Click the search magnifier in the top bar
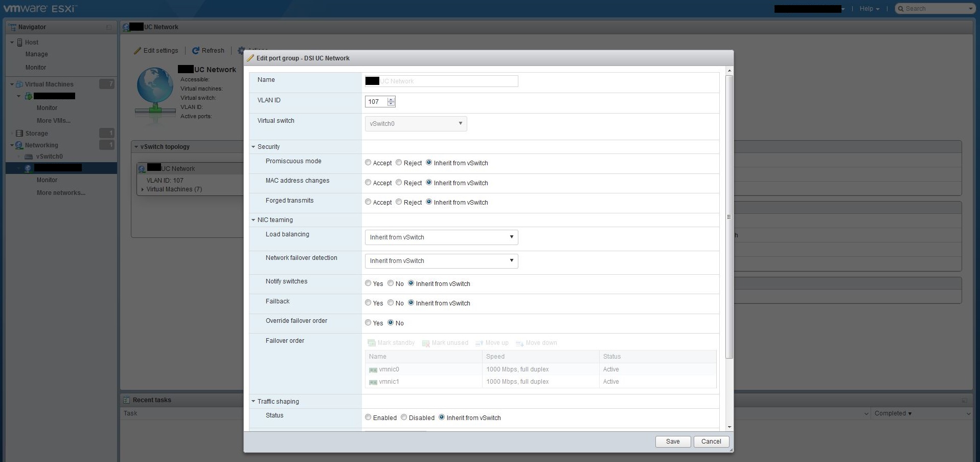 point(901,8)
